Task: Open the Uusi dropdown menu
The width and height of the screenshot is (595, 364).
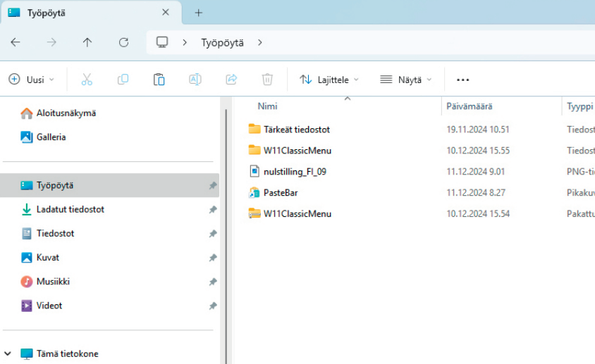Action: coord(32,80)
